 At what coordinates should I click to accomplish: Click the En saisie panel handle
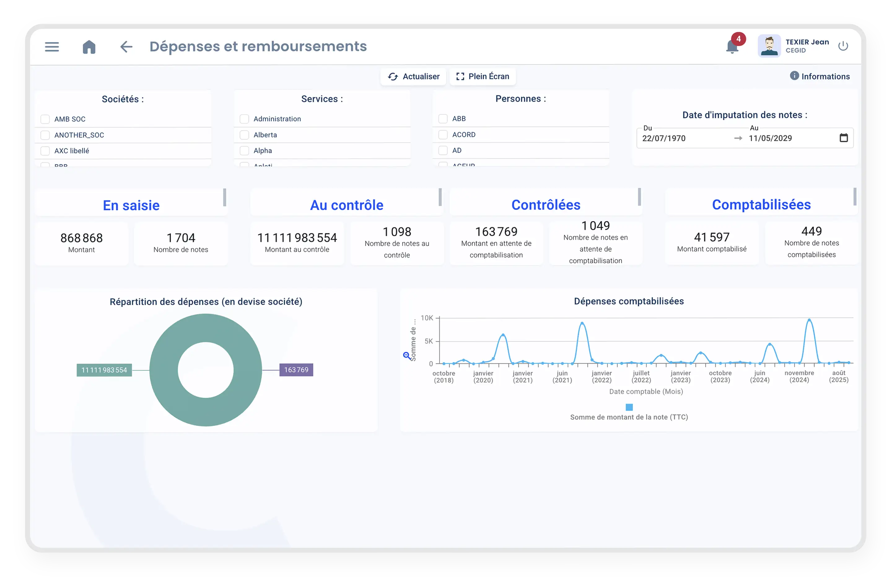225,197
